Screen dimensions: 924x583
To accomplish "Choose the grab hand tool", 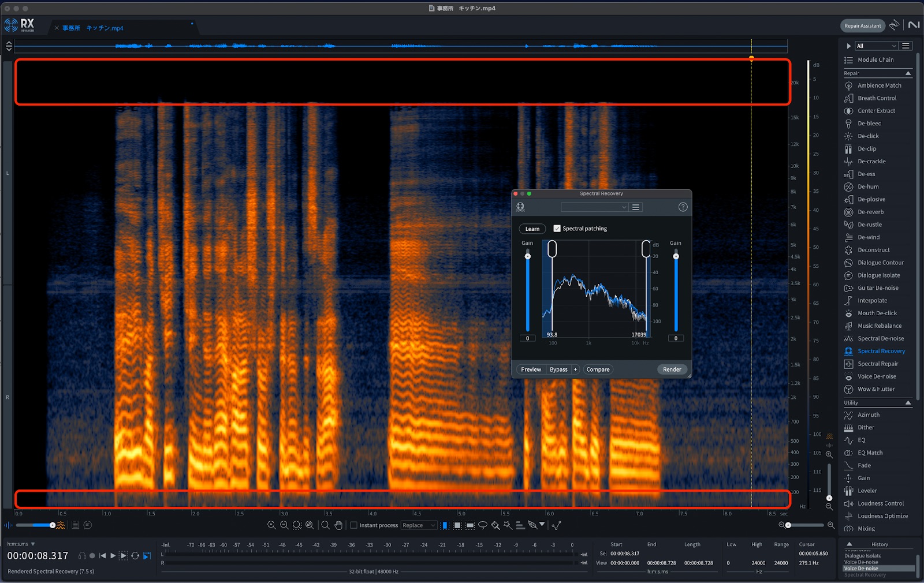I will click(338, 525).
